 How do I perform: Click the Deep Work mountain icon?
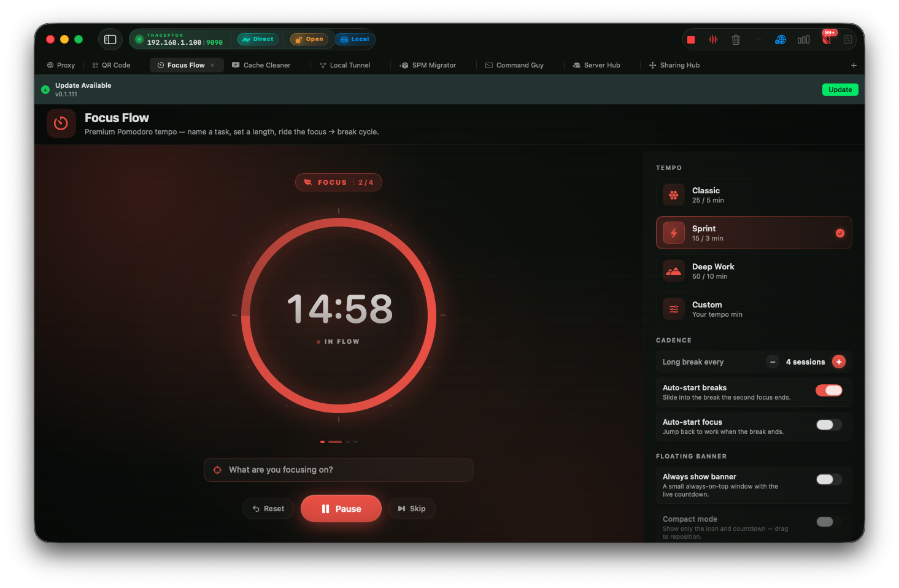point(674,271)
